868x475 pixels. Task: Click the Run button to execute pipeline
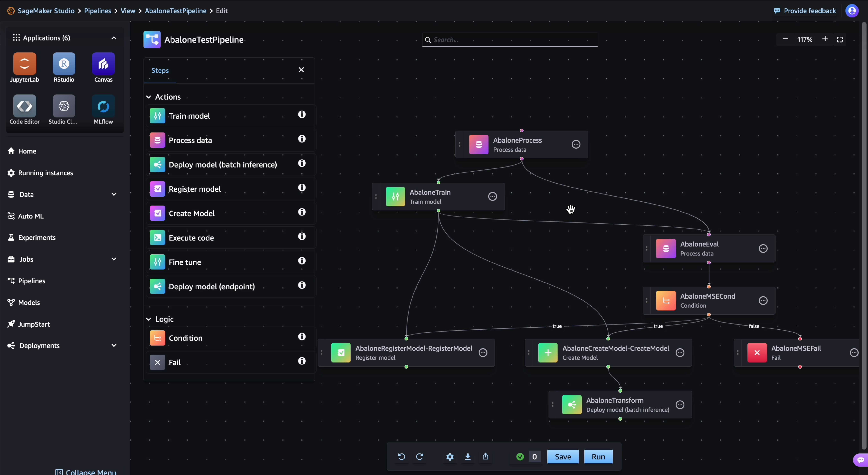[x=598, y=456]
